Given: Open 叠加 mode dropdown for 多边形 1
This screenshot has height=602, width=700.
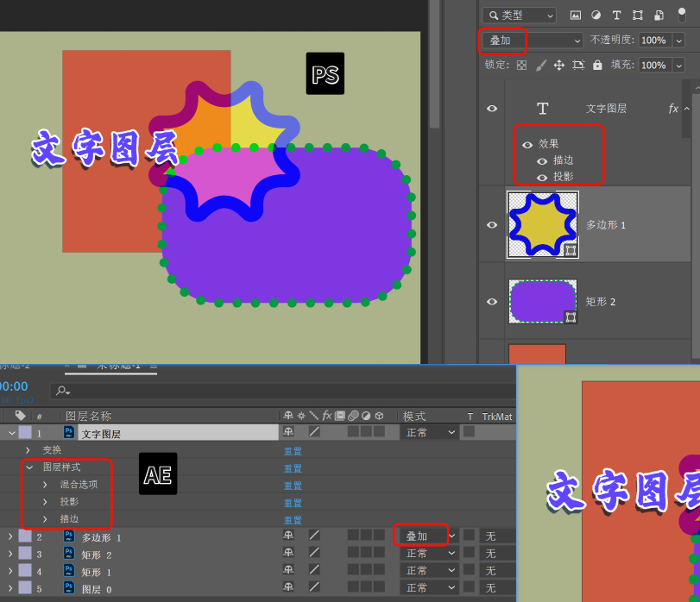Looking at the screenshot, I should (430, 536).
